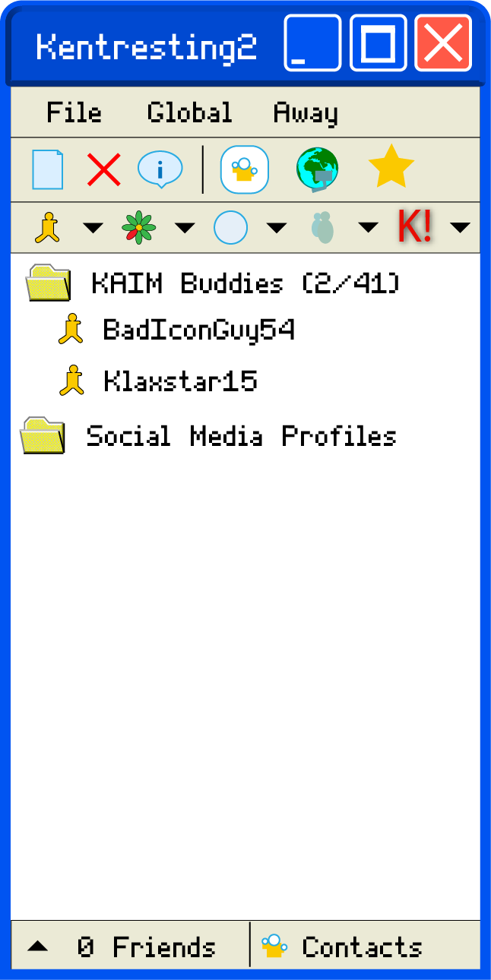Image resolution: width=491 pixels, height=980 pixels.
Task: Click the contacts toolbar icon
Action: pos(245,169)
